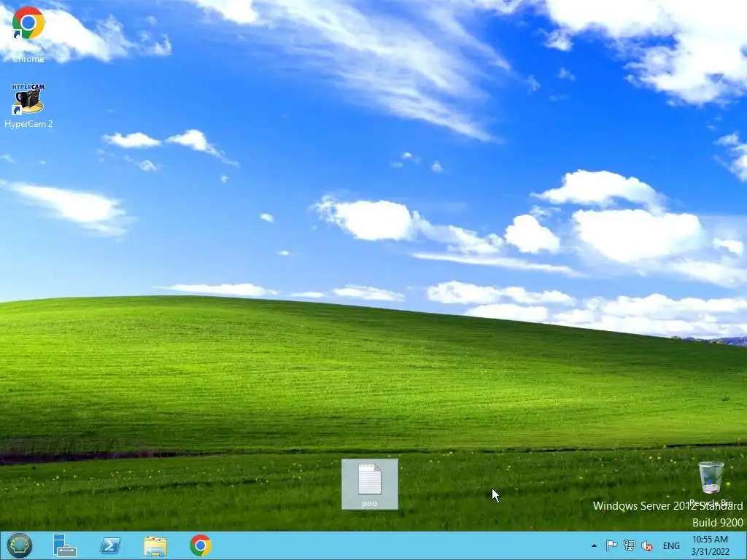This screenshot has height=560, width=747.
Task: Open Google Chrome from the taskbar
Action: 201,545
